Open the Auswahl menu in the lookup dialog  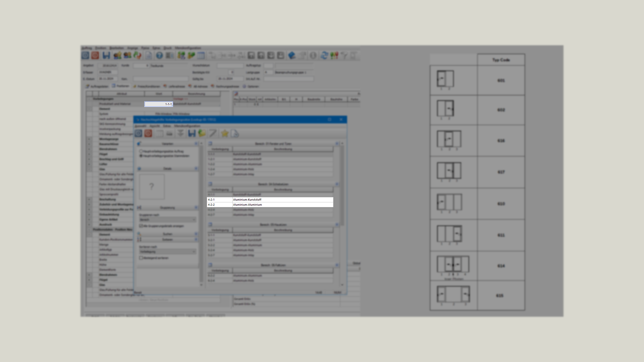[140, 126]
